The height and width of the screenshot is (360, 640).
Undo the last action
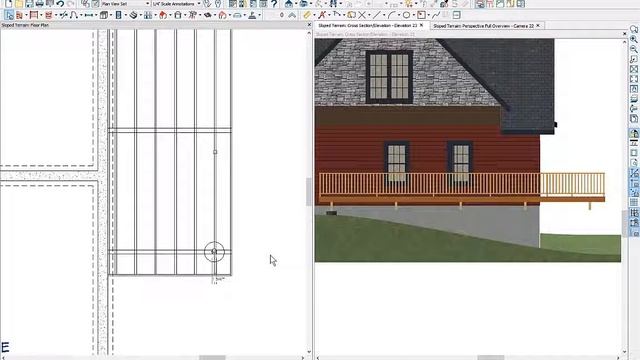pos(60,4)
